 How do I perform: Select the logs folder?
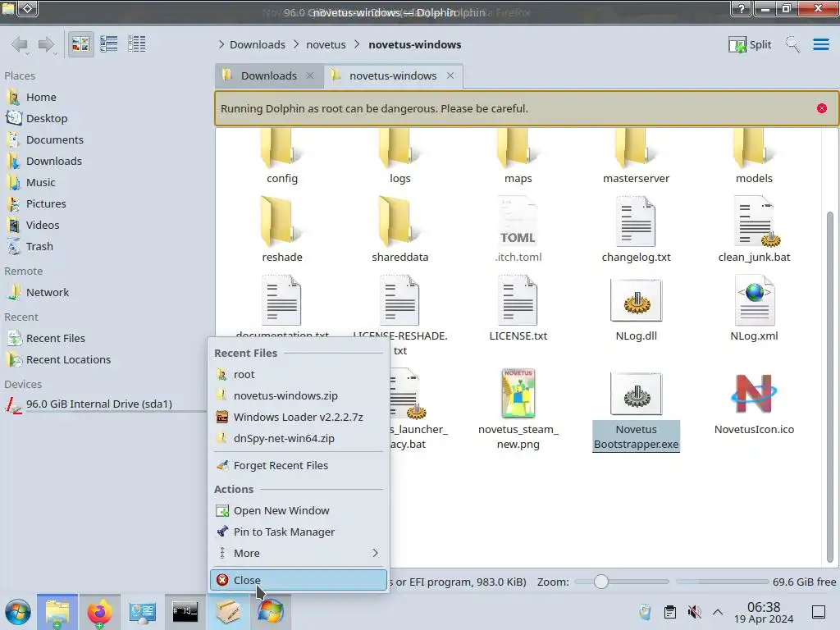[399, 157]
